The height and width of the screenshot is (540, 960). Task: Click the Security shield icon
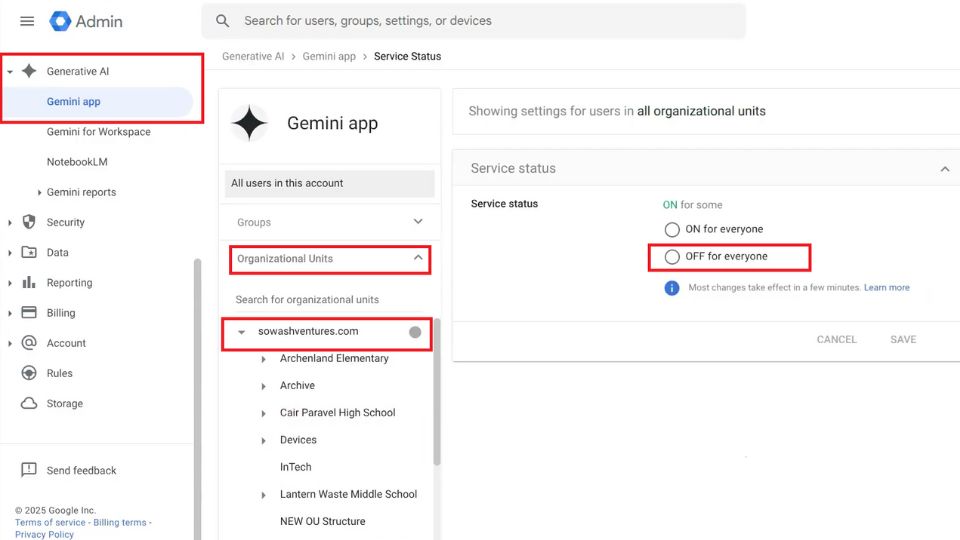[x=29, y=222]
